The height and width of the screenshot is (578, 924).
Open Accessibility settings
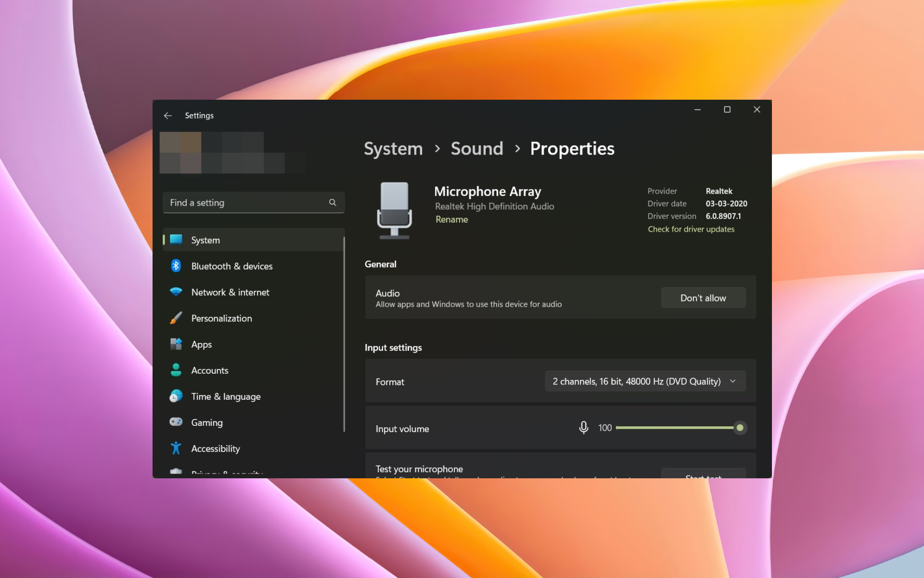pyautogui.click(x=254, y=448)
